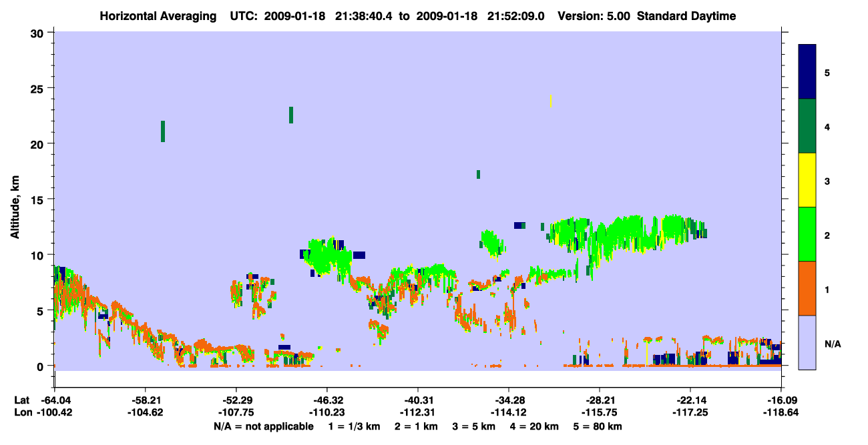Click the longitude value -115.75

pyautogui.click(x=599, y=412)
